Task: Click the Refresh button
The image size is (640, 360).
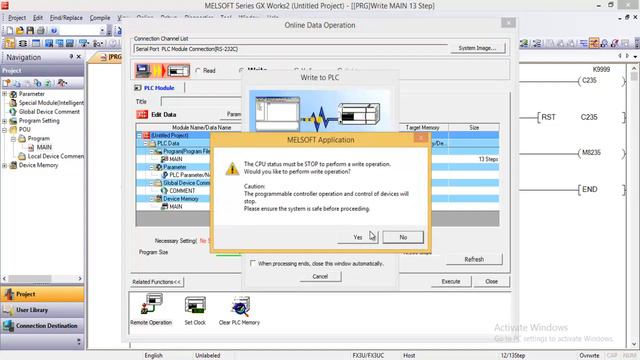Action: click(474, 259)
